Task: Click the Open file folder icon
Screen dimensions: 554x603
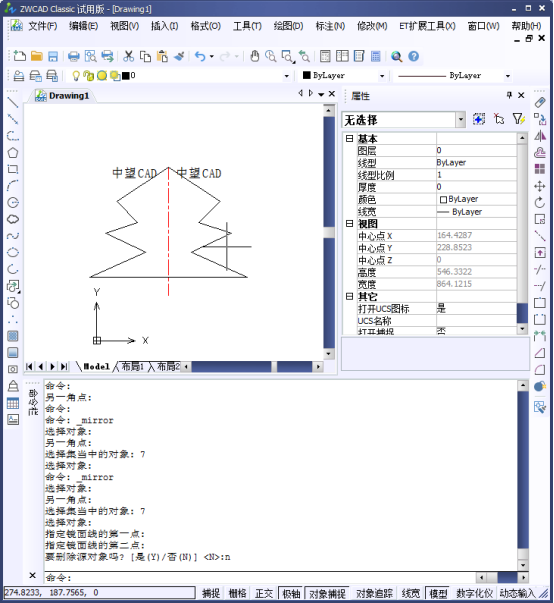Action: coord(37,56)
